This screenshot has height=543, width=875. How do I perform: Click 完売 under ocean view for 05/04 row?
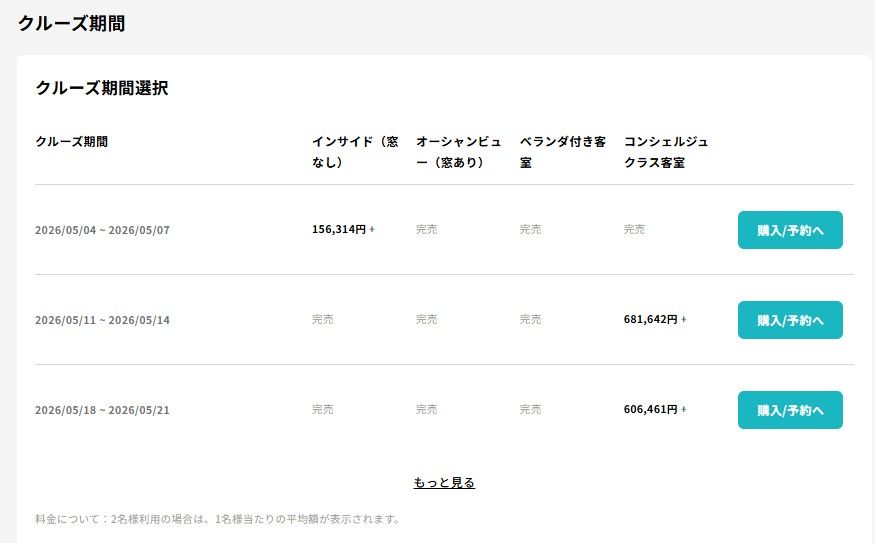[426, 229]
